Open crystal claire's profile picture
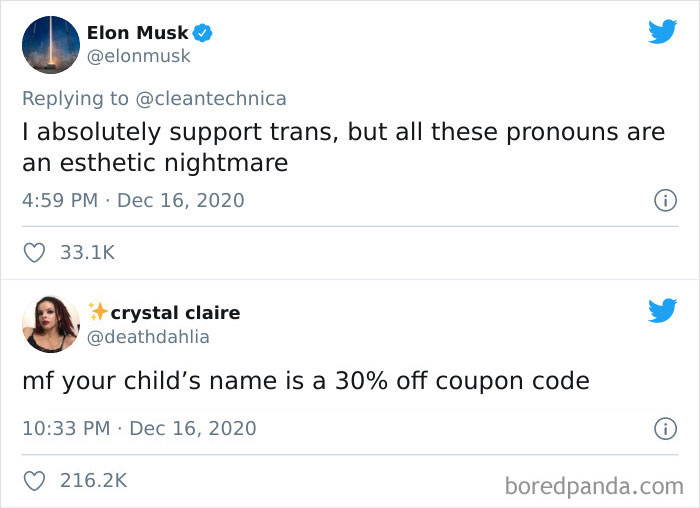Viewport: 700px width, 508px height. tap(51, 324)
